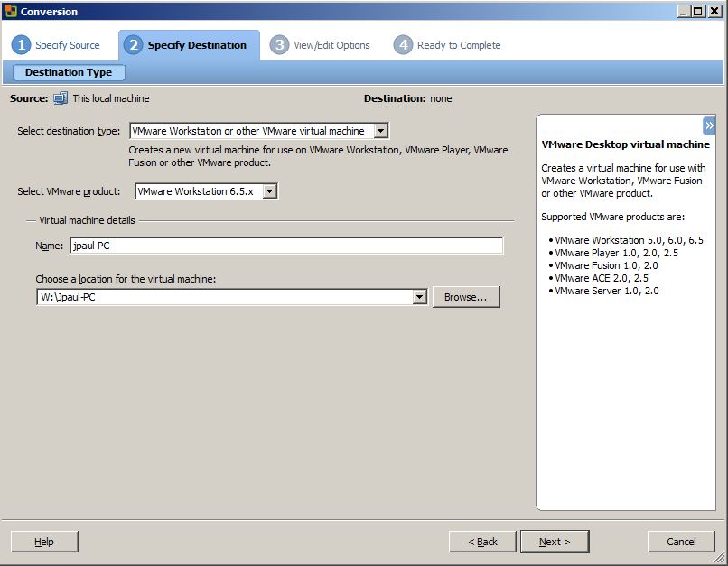Click the Conversion window title icon

(10, 11)
